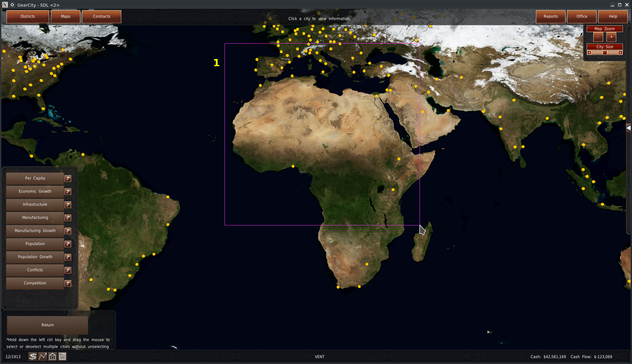
Task: Toggle the Economic Growth map overlay
Action: point(35,191)
